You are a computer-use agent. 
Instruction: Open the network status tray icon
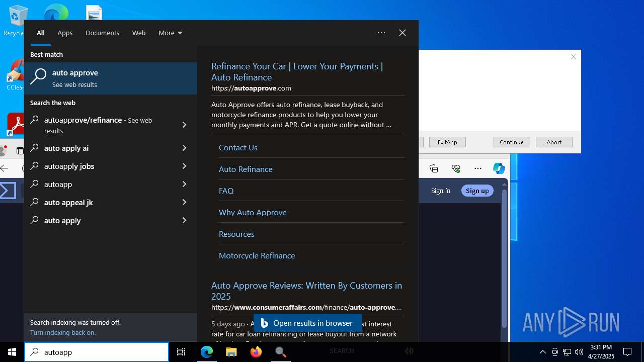(x=567, y=352)
